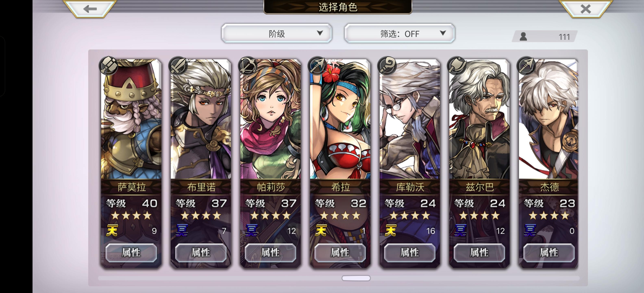Open 属性 for 希拉
The width and height of the screenshot is (644, 293).
340,253
